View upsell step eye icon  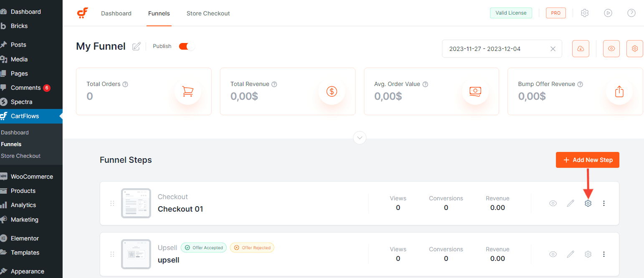point(553,254)
